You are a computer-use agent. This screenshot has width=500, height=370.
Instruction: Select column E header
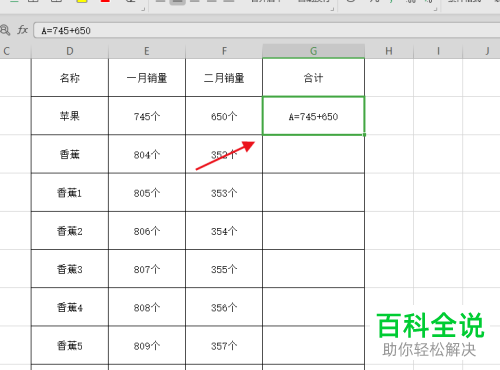pyautogui.click(x=147, y=51)
